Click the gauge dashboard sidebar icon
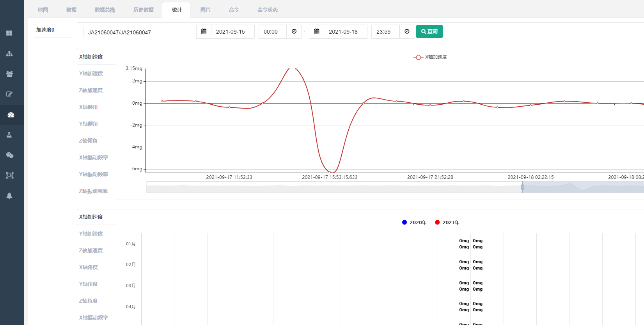Viewport: 644px width, 325px height. 11,115
